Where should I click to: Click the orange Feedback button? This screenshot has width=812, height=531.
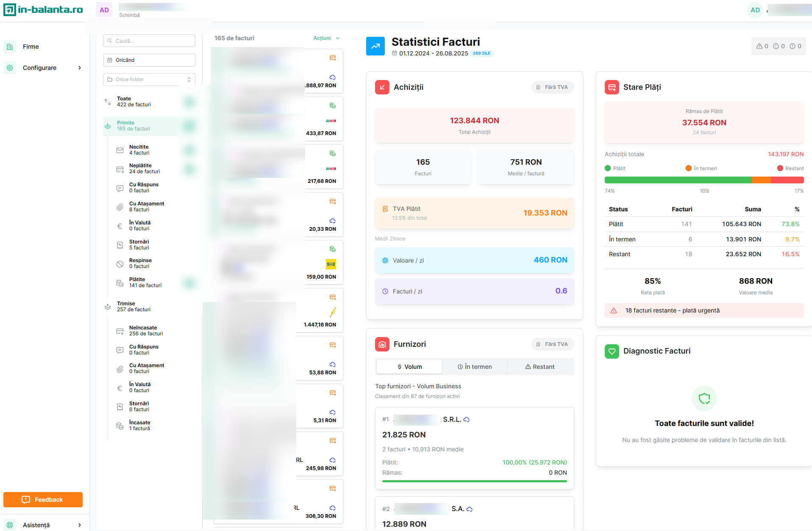click(43, 500)
